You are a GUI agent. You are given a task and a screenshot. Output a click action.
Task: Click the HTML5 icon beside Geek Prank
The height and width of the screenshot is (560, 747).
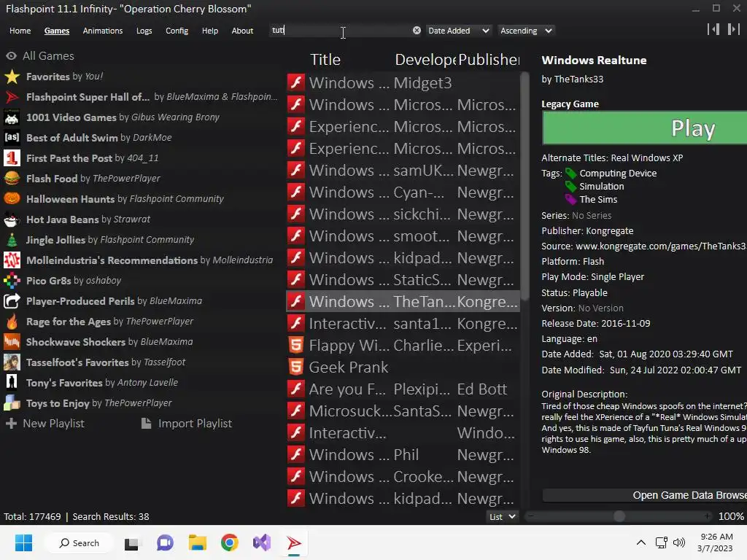pos(296,367)
